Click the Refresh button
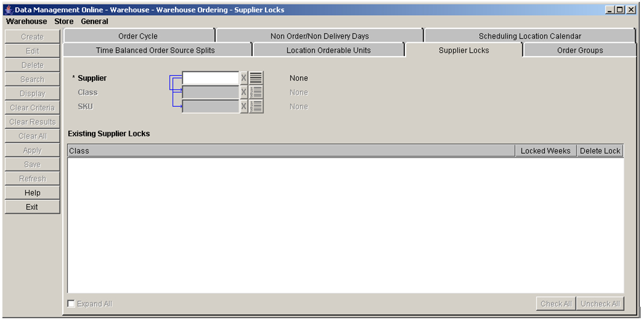The image size is (644, 323). 33,178
